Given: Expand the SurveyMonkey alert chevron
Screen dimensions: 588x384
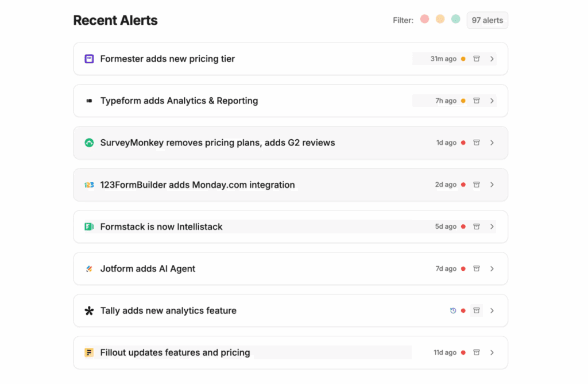Looking at the screenshot, I should (492, 143).
